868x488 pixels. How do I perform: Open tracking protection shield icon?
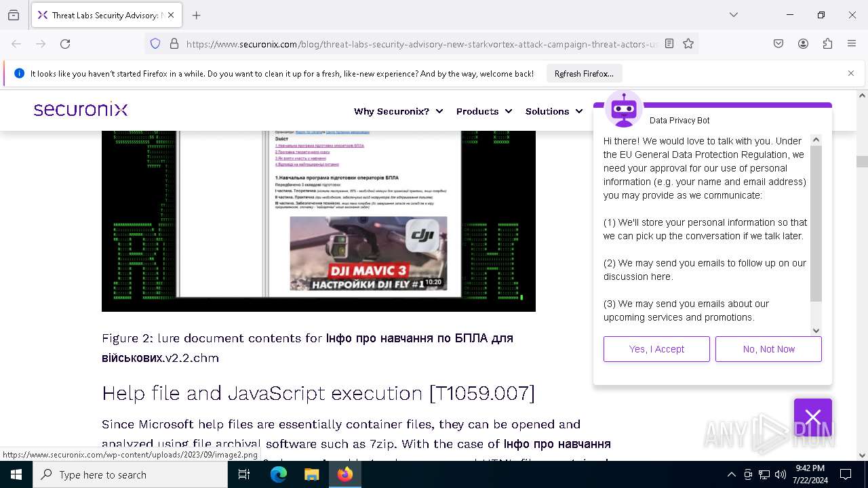click(155, 43)
